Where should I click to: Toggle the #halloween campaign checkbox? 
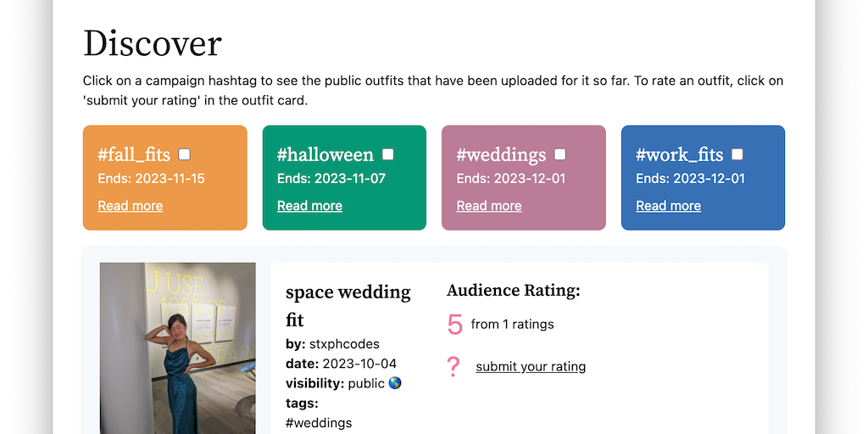pyautogui.click(x=388, y=154)
